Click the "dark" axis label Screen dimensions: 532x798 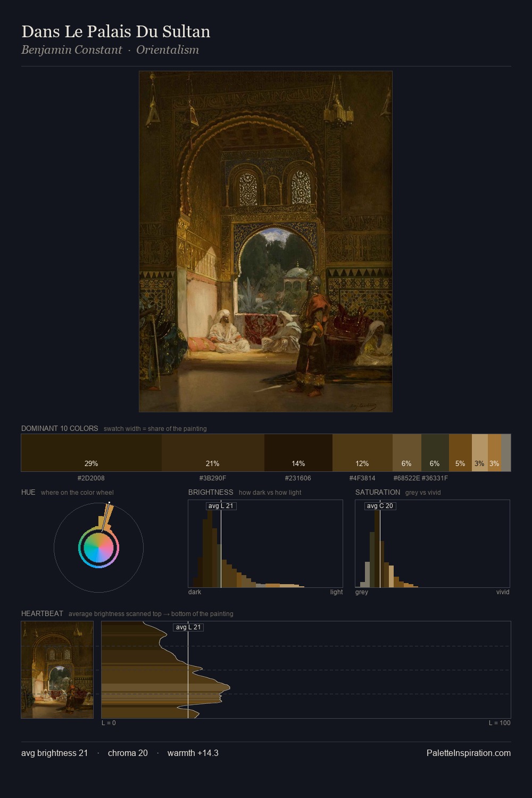pos(195,592)
